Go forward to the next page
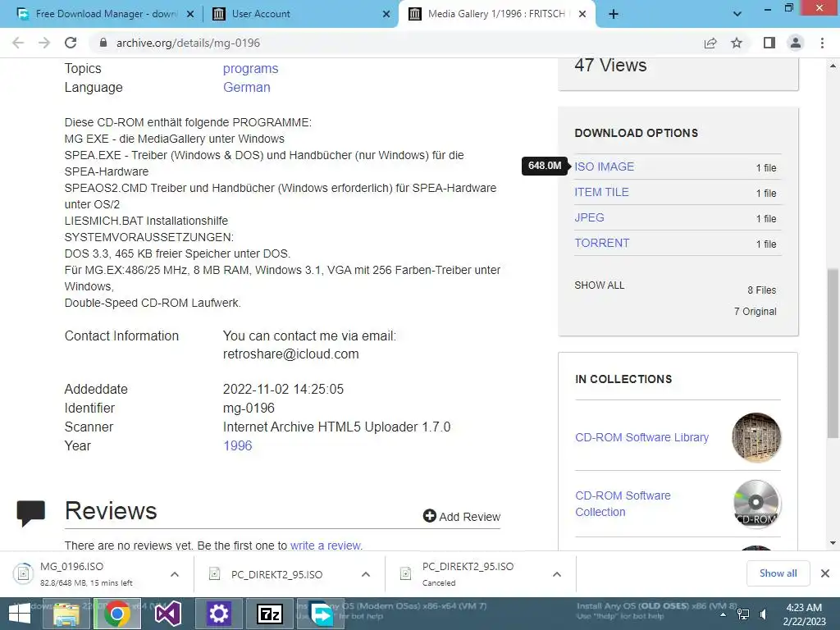840x630 pixels. [44, 43]
